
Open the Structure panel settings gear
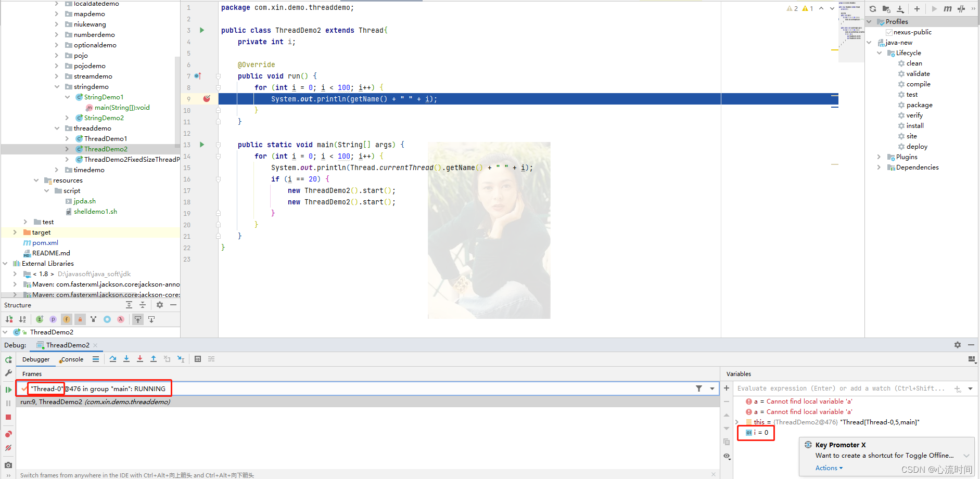click(159, 305)
